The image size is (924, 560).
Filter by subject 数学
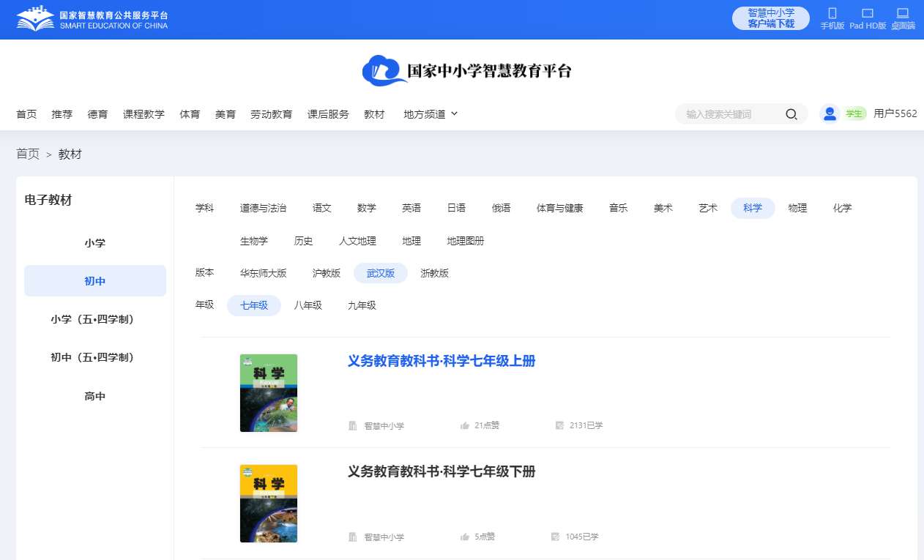[367, 208]
